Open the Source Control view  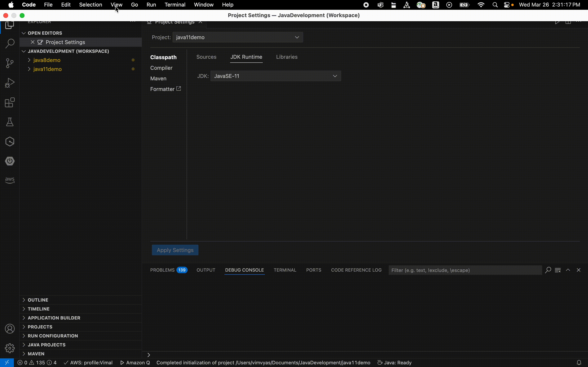coord(10,63)
